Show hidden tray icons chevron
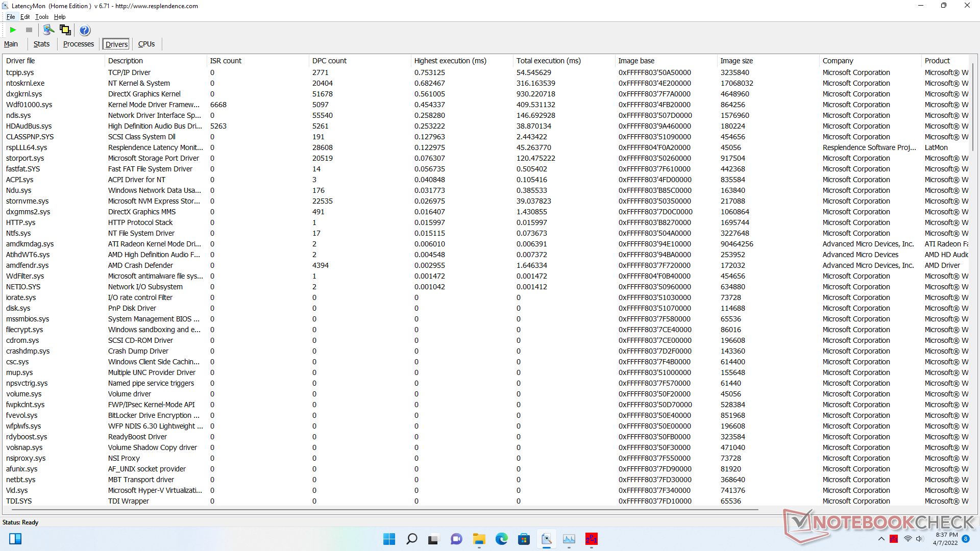 tap(881, 539)
